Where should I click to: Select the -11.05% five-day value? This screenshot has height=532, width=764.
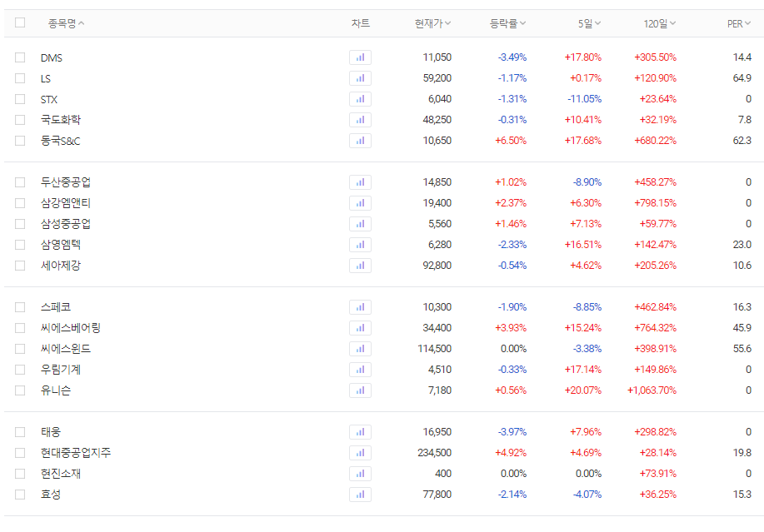[585, 99]
